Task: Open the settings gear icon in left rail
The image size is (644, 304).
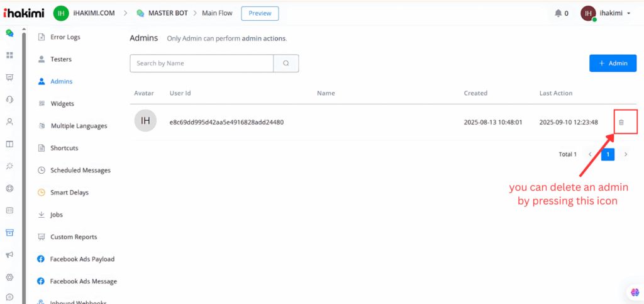Action: click(9, 277)
